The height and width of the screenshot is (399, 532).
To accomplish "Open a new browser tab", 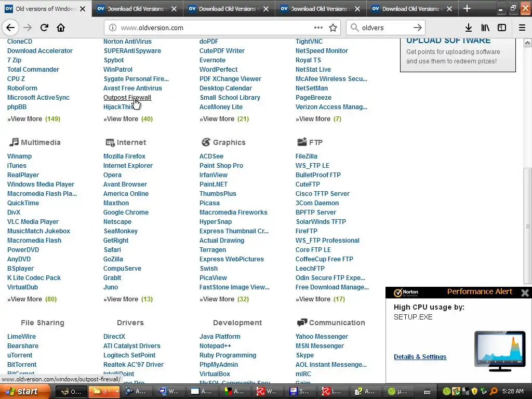I will pyautogui.click(x=467, y=8).
